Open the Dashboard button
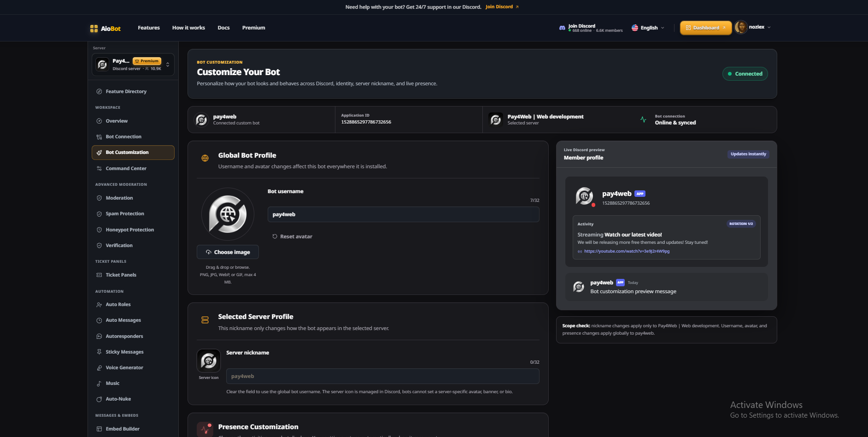 tap(706, 28)
